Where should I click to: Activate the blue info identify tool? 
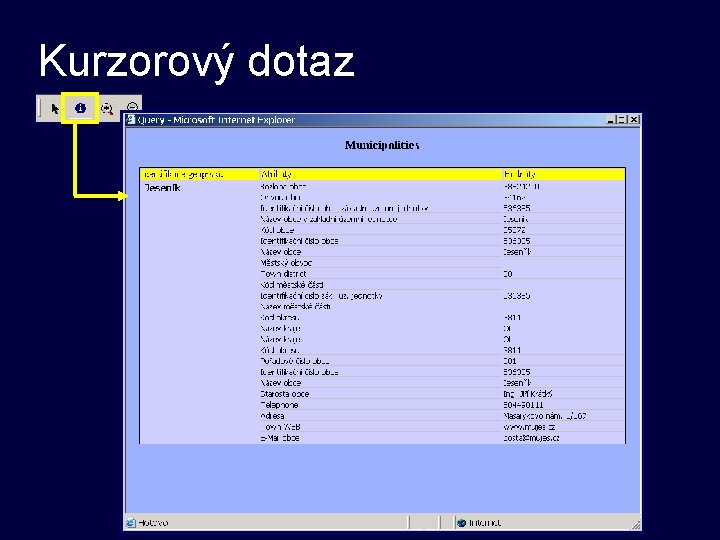tap(80, 108)
